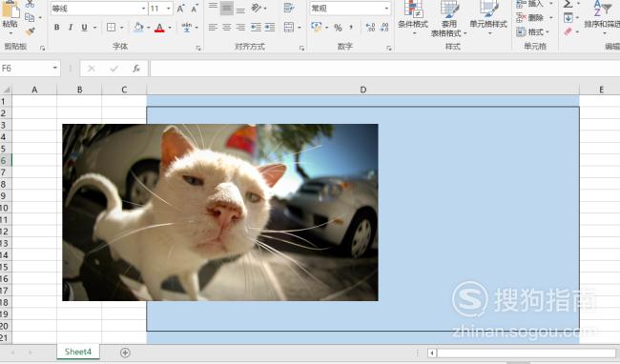This screenshot has width=620, height=364.
Task: Apply Percent Style to cell
Action: coord(338,28)
